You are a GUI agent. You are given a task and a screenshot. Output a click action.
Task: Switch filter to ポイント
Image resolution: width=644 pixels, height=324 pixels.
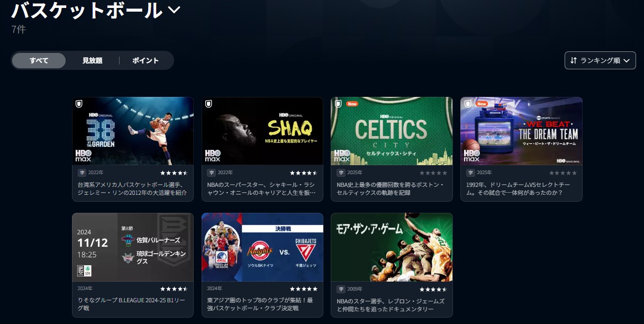pos(146,60)
